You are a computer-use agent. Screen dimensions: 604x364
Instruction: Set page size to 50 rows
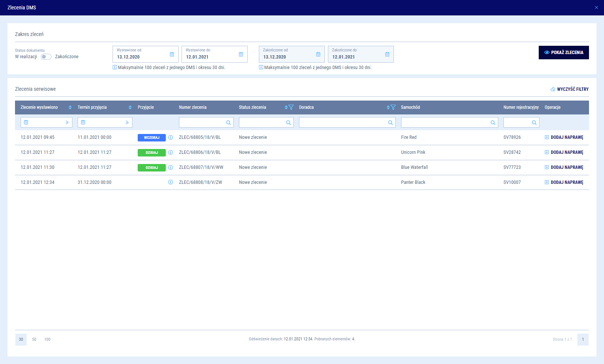[x=34, y=339]
